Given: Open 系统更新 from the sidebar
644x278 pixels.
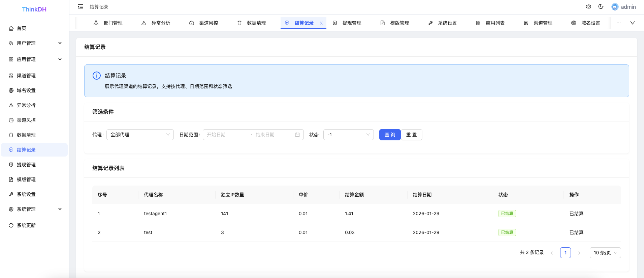Looking at the screenshot, I should click(x=26, y=225).
